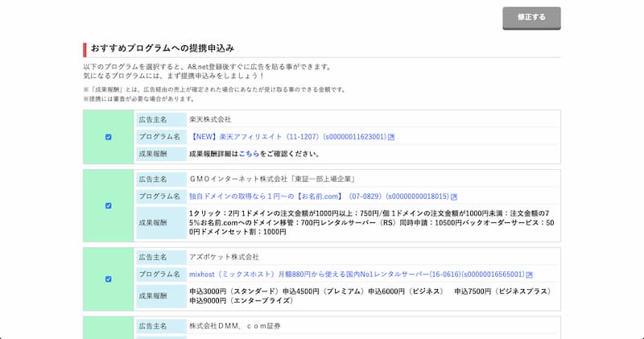Image resolution: width=644 pixels, height=339 pixels.
Task: Open the お名前.com domain program link
Action: coord(319,196)
